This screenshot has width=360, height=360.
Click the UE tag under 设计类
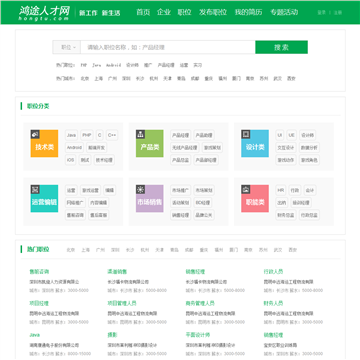pyautogui.click(x=291, y=135)
